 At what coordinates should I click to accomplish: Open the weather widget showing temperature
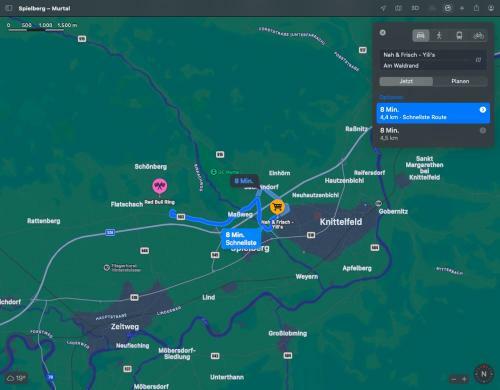(x=17, y=378)
